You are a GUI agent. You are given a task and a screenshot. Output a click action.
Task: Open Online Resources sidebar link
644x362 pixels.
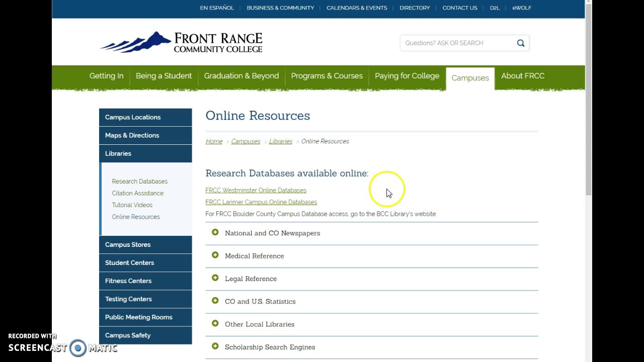click(136, 217)
